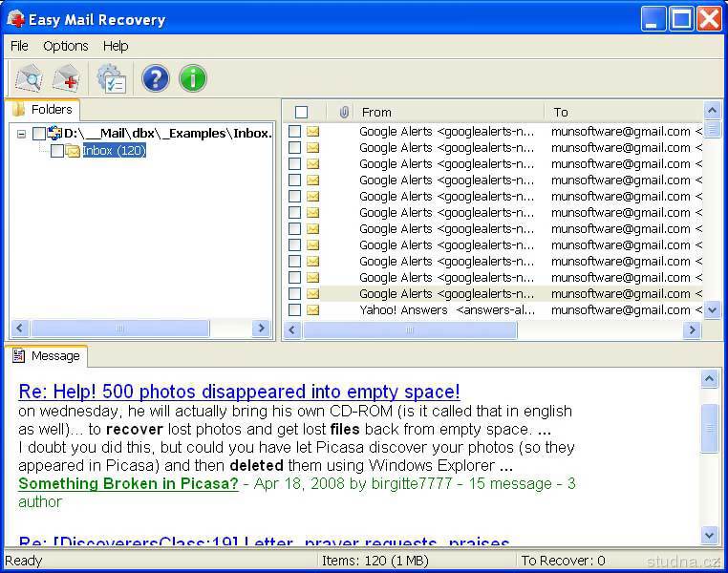The image size is (728, 573).
Task: Open link Re: Help! 500 photos disappeared
Action: coord(239,392)
